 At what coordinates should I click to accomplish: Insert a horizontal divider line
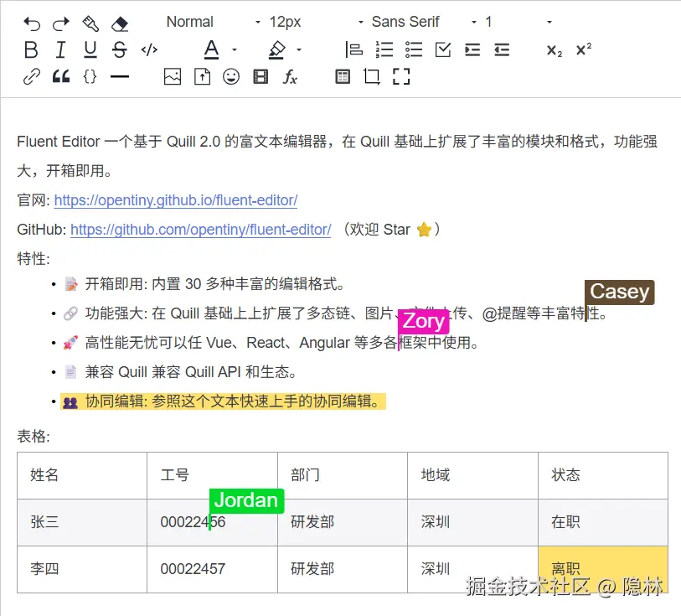121,76
